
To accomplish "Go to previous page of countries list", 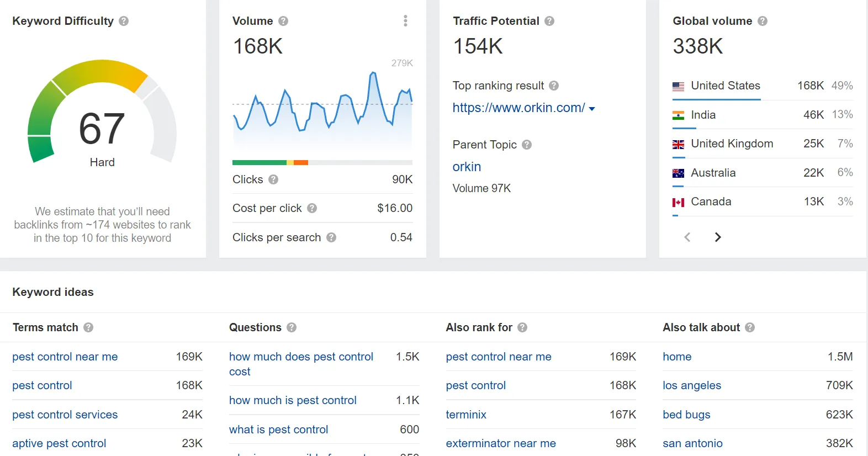I will [687, 237].
